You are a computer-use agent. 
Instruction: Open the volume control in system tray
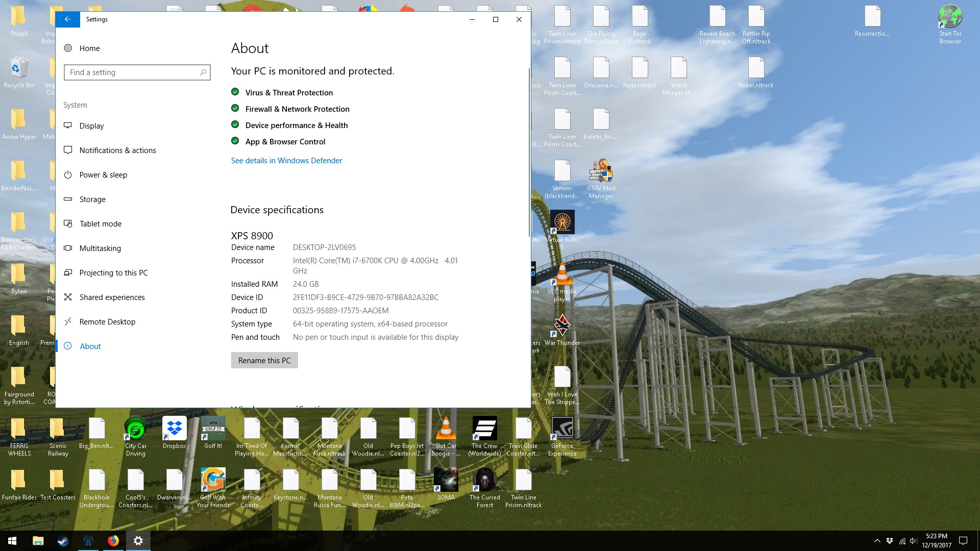pos(914,541)
